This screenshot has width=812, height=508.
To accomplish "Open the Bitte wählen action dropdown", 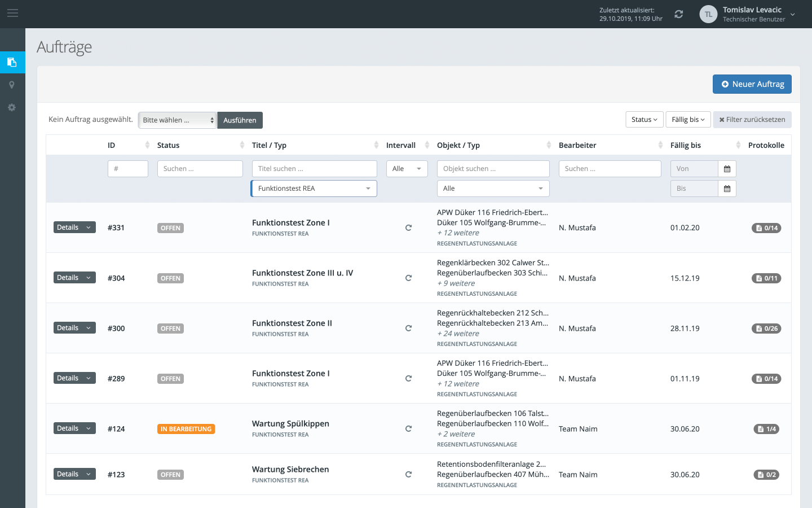I will (178, 120).
